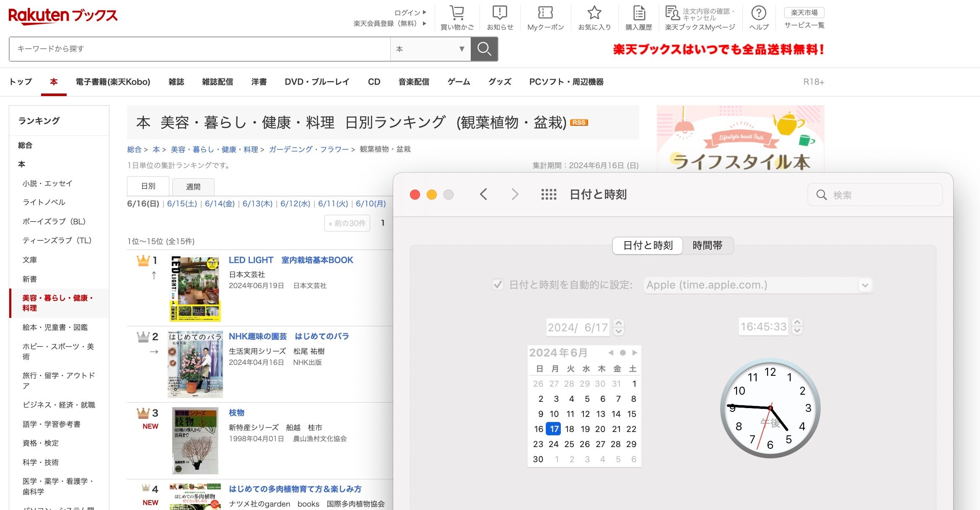
Task: Click the orange RSS feed icon
Action: pyautogui.click(x=579, y=122)
